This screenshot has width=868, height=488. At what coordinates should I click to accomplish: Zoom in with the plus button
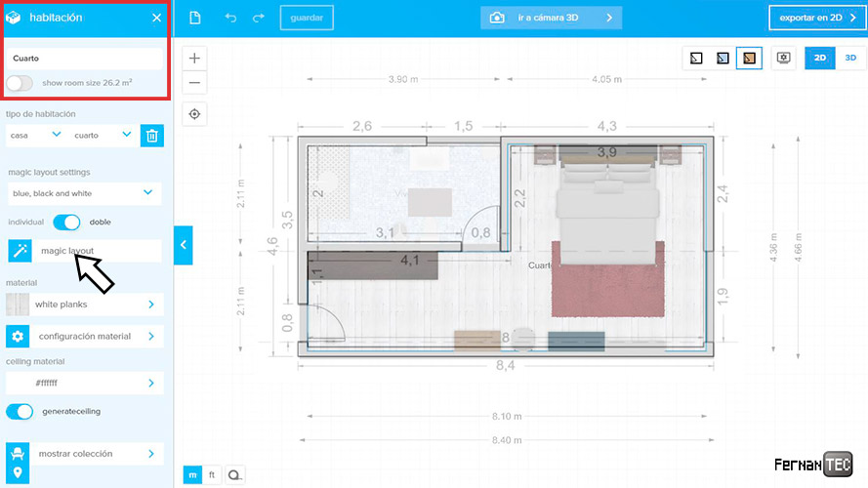(194, 59)
